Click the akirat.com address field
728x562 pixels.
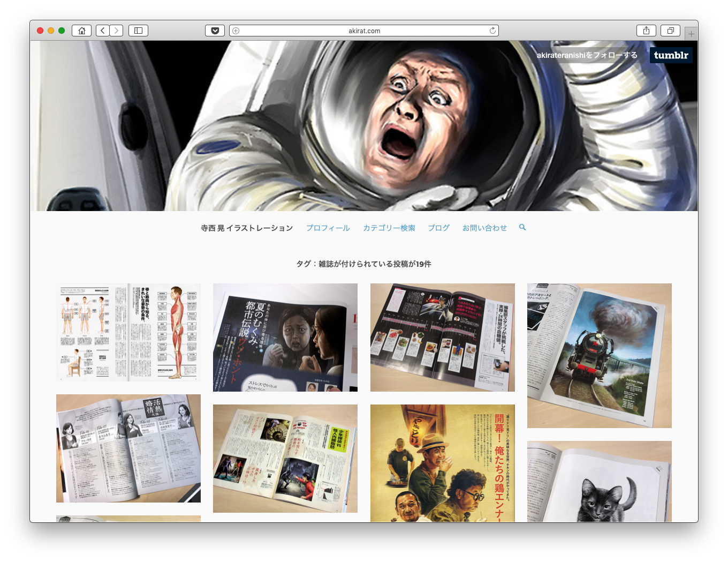pos(364,31)
